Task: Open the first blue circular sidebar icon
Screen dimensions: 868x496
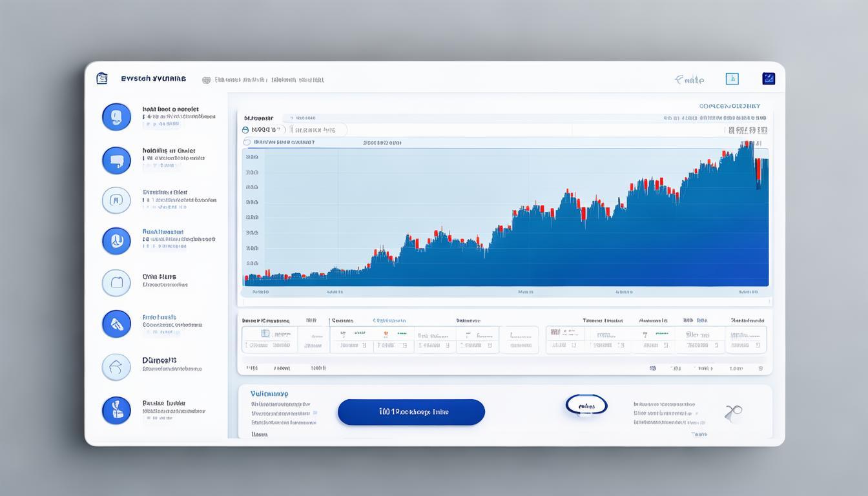Action: pos(116,117)
